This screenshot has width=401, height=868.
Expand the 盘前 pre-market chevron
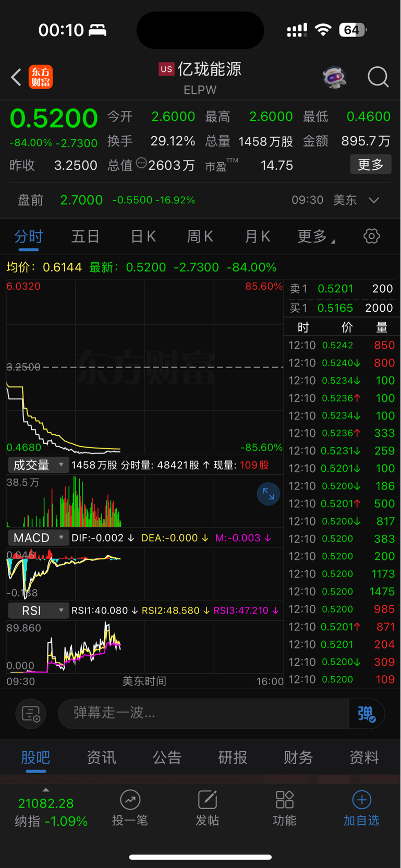[374, 200]
